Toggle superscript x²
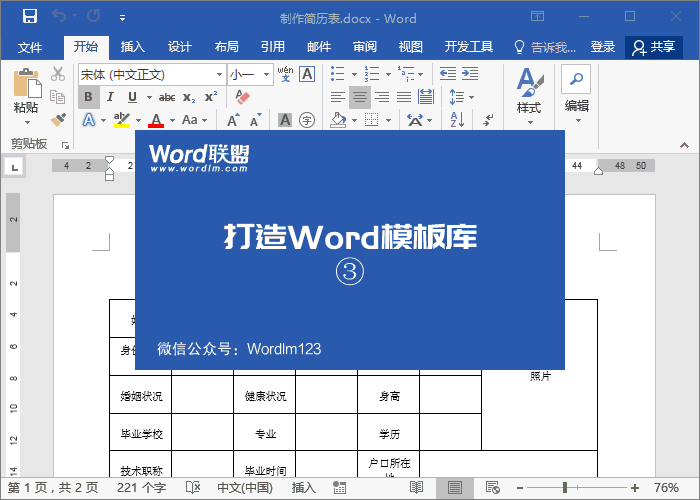The width and height of the screenshot is (700, 500). coord(211,97)
